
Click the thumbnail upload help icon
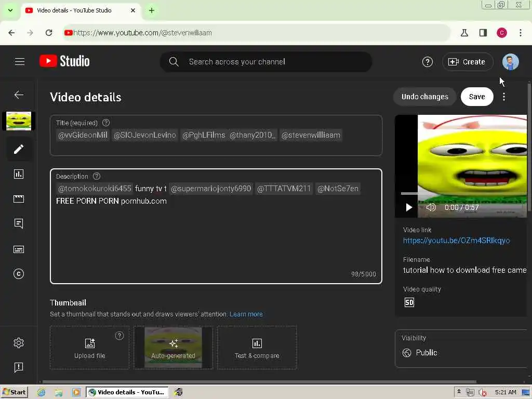click(119, 336)
